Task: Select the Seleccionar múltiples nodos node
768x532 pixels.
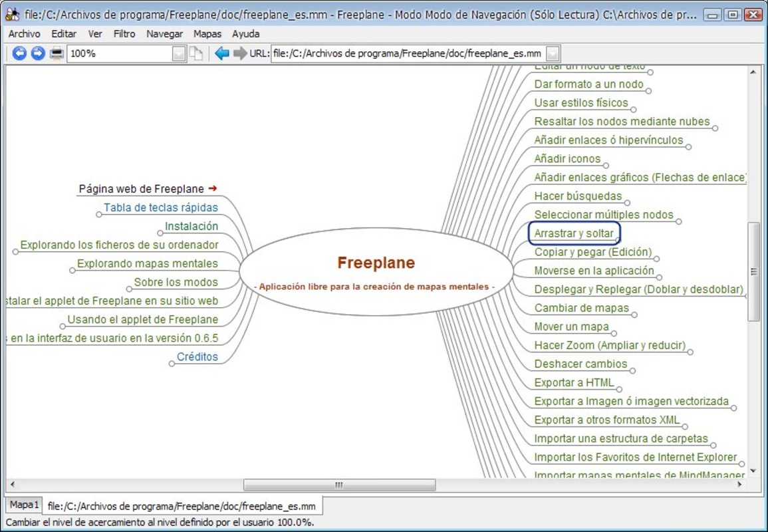Action: [604, 214]
